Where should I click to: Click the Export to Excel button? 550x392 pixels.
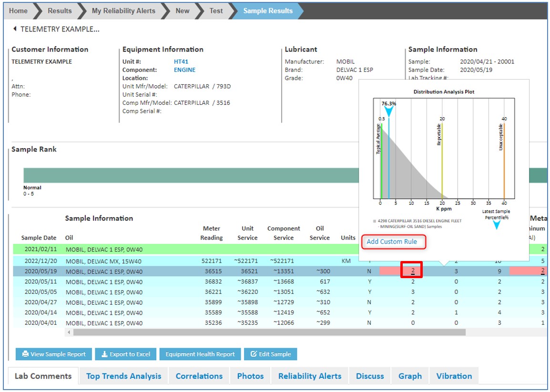[x=125, y=354]
